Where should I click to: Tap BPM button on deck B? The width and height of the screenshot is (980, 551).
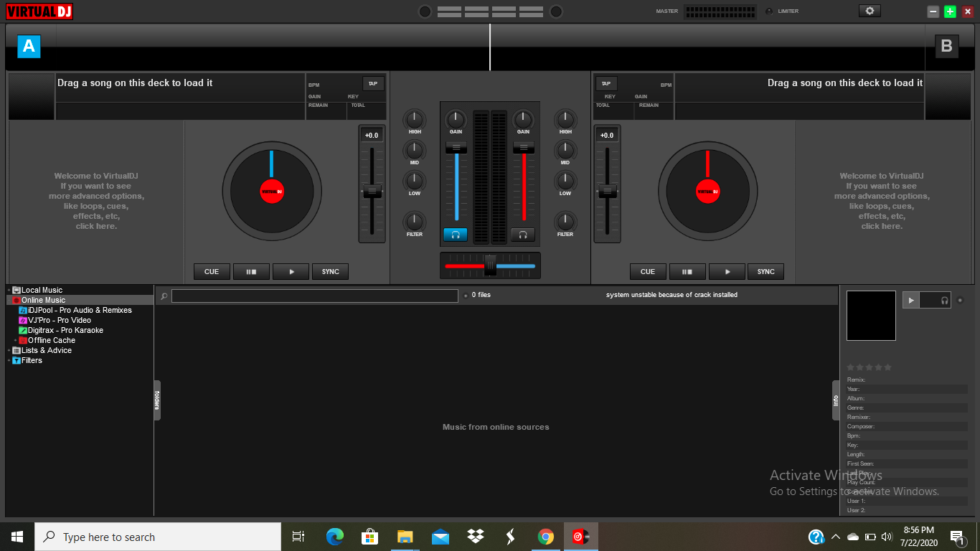click(x=606, y=83)
